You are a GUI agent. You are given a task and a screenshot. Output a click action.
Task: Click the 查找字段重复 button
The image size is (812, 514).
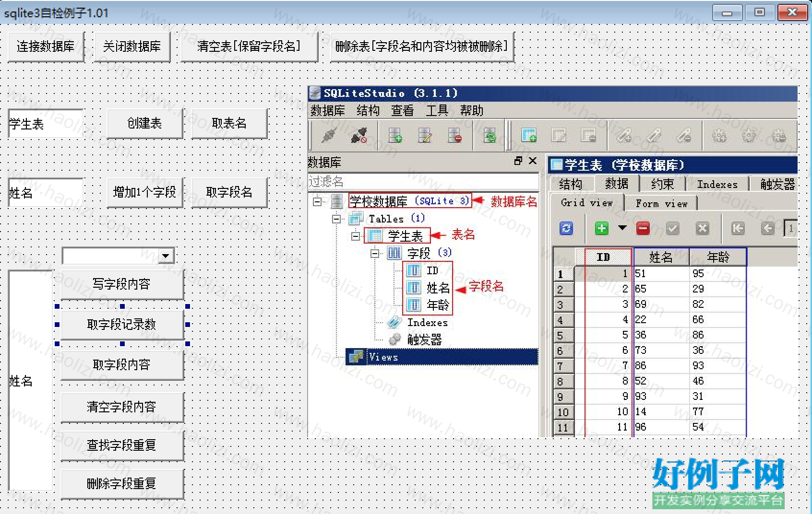pyautogui.click(x=122, y=445)
